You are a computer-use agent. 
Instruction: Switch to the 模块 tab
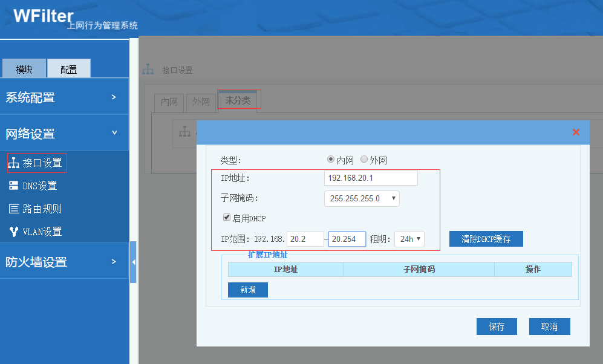click(x=24, y=69)
